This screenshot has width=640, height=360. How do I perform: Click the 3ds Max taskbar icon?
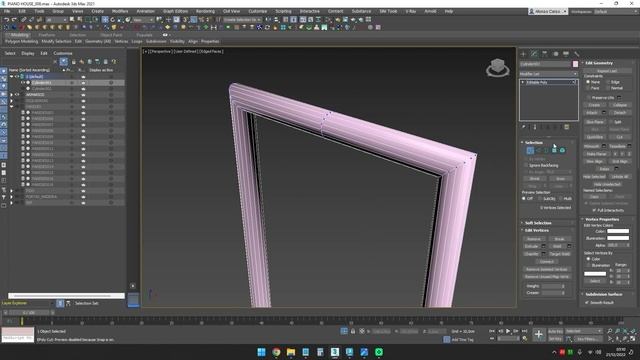coord(335,352)
